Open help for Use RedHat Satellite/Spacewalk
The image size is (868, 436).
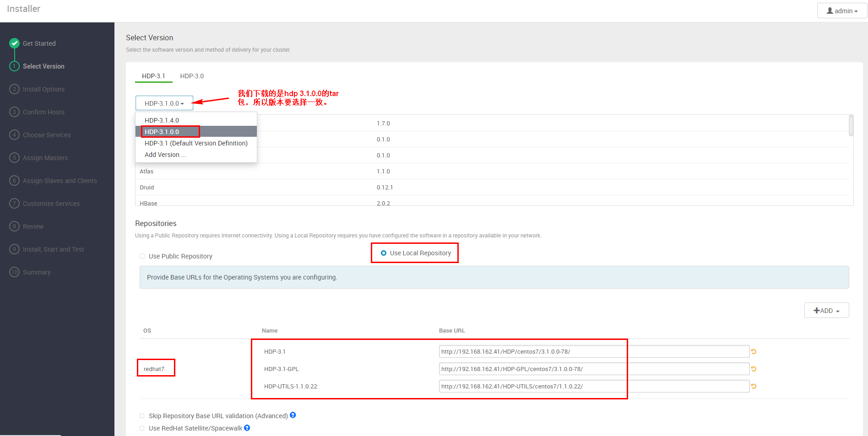point(247,428)
